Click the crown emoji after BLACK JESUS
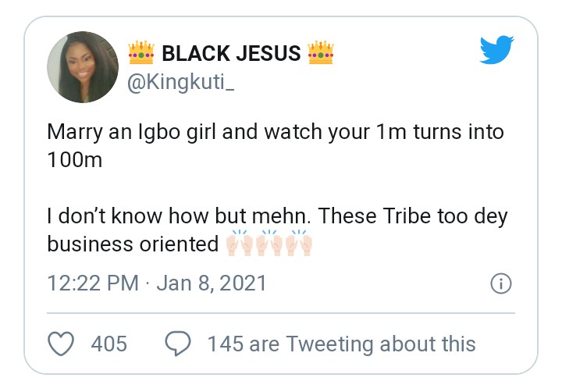The height and width of the screenshot is (392, 562). (321, 54)
